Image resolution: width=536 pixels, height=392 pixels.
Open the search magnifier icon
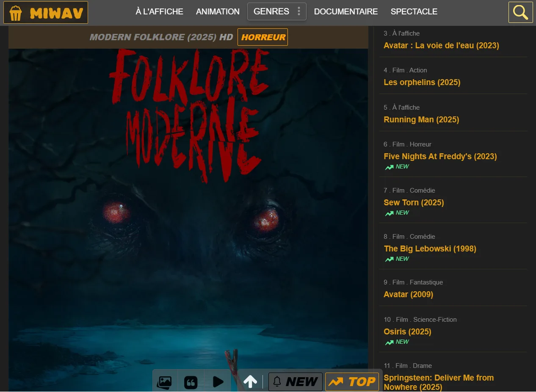[520, 12]
